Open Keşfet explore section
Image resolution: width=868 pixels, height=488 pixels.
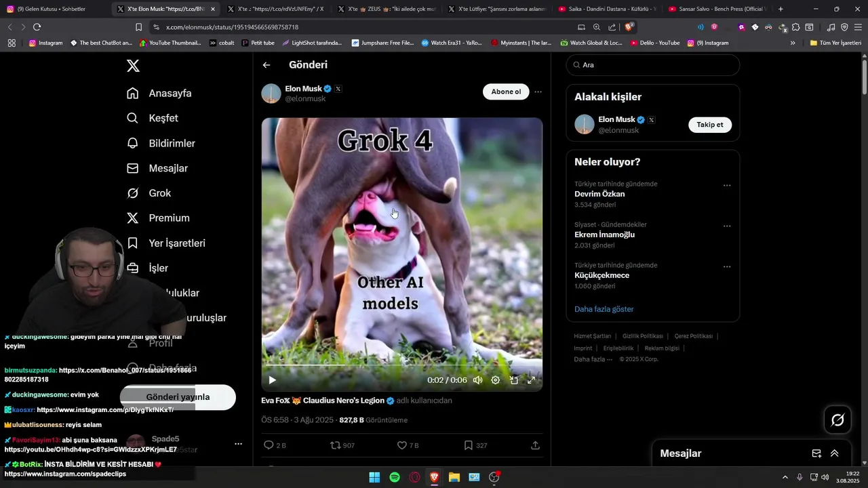(153, 118)
